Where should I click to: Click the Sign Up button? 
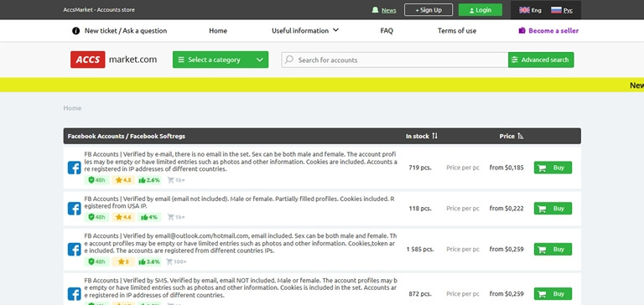428,10
